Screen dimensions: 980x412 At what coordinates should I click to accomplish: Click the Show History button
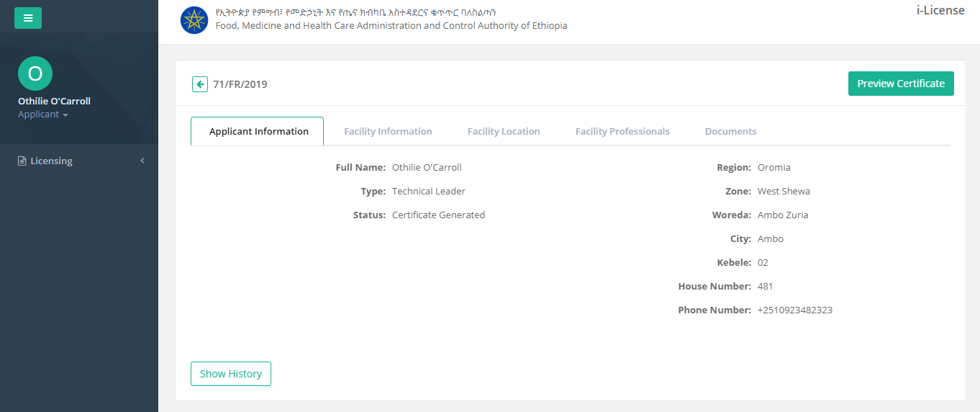click(x=230, y=374)
